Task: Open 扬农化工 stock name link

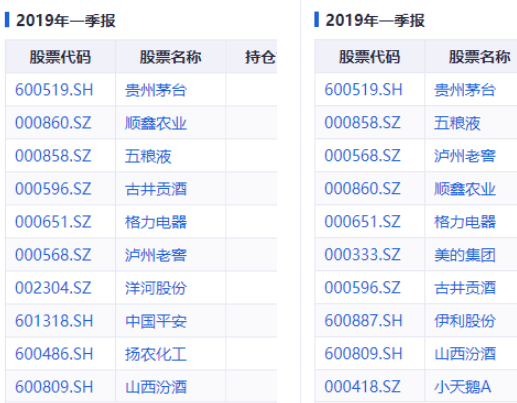Action: click(156, 354)
